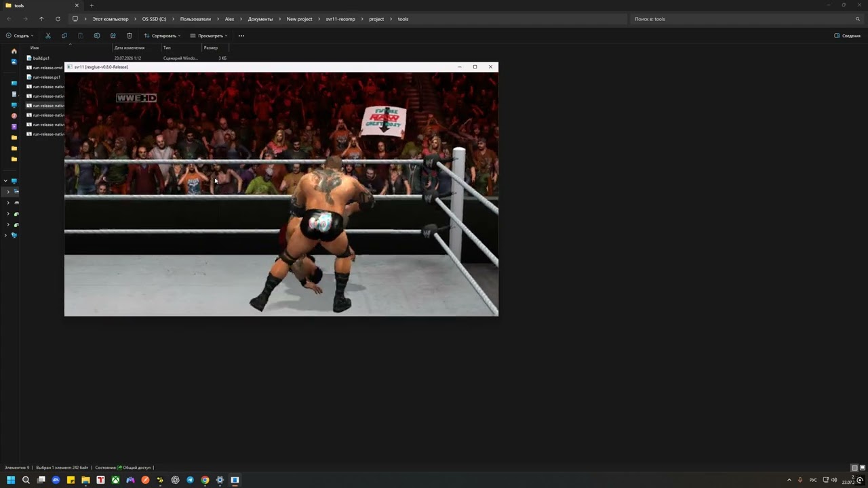Click the microphone tray icon
Screen dimensions: 868x488
[800, 480]
